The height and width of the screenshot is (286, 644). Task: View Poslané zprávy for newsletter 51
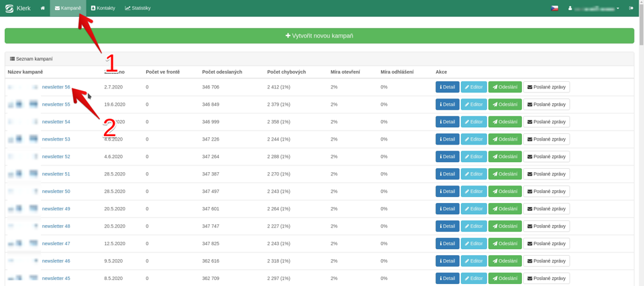tap(546, 174)
